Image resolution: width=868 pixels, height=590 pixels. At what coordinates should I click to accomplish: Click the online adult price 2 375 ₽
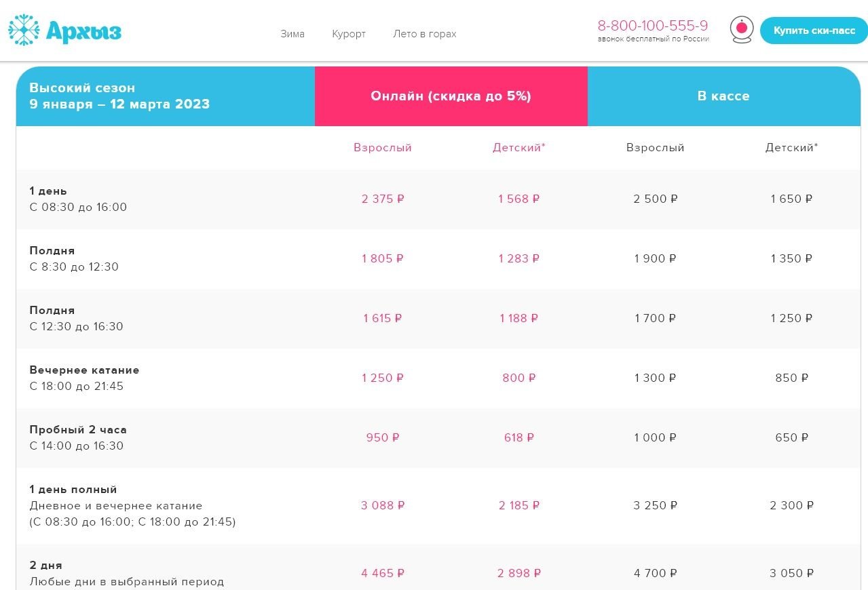click(x=383, y=199)
